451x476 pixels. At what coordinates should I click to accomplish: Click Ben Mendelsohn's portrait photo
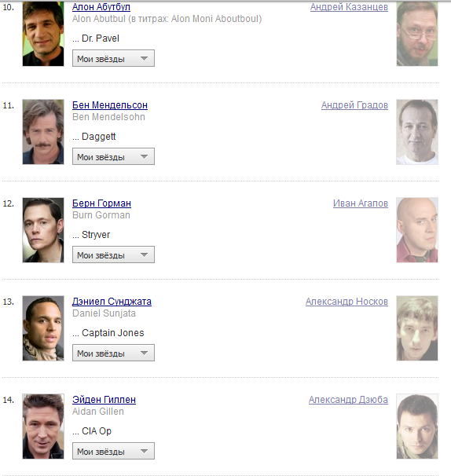pos(43,132)
